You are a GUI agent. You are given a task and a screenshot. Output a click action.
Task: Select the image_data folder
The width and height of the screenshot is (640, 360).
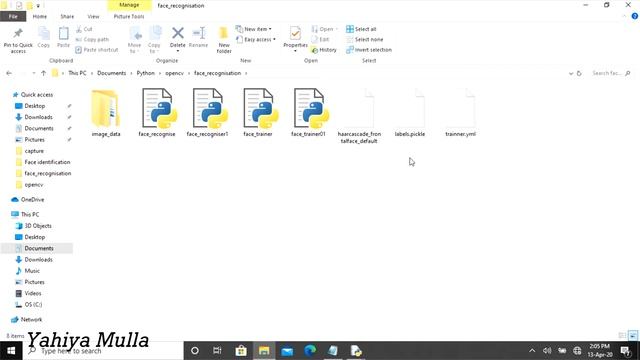[x=106, y=113]
